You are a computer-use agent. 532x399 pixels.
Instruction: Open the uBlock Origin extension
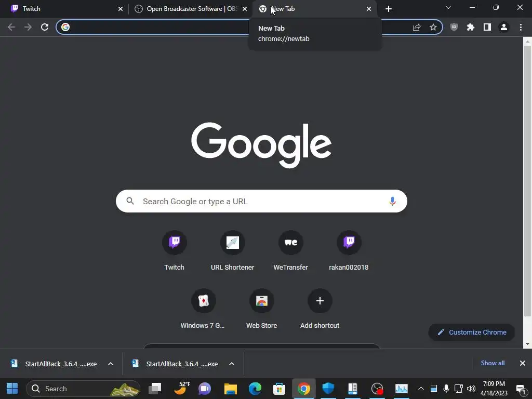[x=454, y=27]
